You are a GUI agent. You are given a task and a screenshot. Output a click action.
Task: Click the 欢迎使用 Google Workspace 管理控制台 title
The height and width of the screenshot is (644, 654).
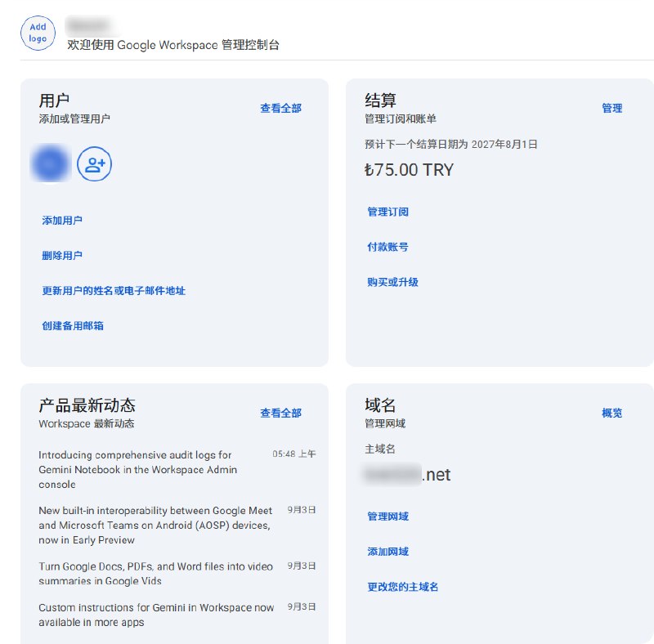point(173,45)
